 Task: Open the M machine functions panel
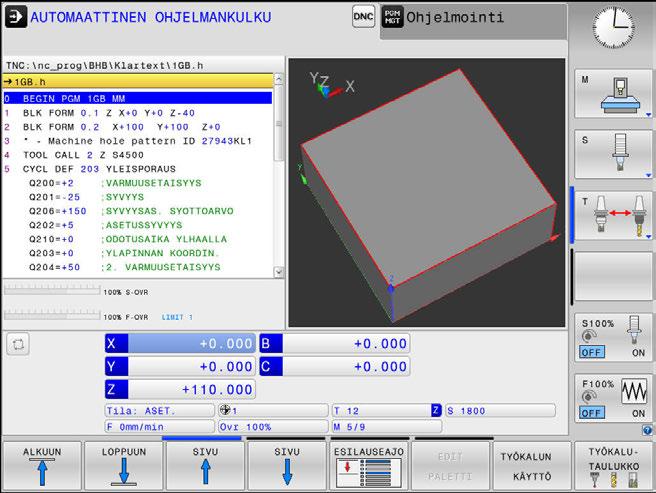pyautogui.click(x=613, y=94)
